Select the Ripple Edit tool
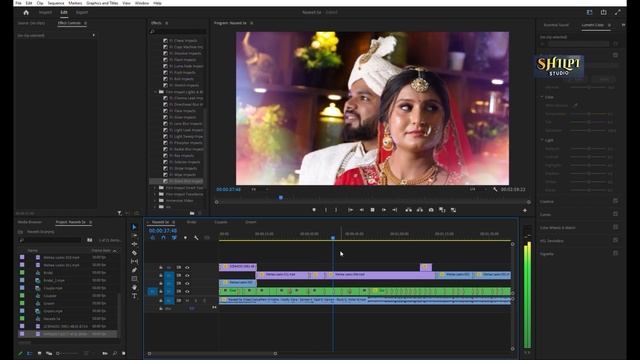 tap(134, 244)
